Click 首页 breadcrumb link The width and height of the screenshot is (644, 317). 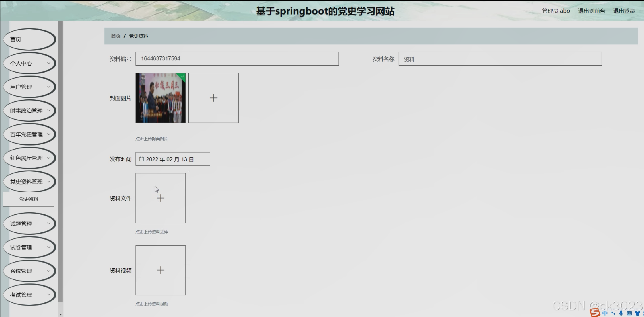tap(116, 36)
